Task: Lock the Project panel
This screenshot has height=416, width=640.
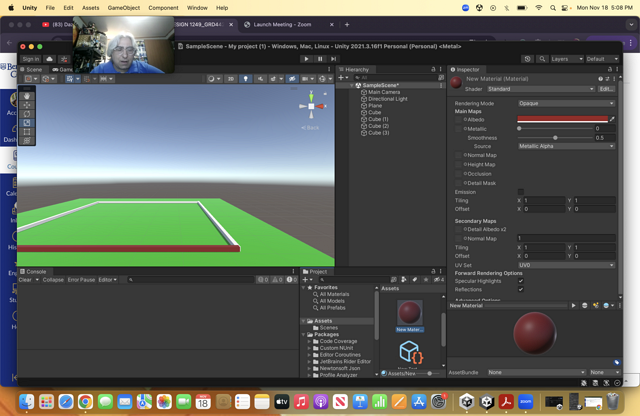Action: pos(433,271)
